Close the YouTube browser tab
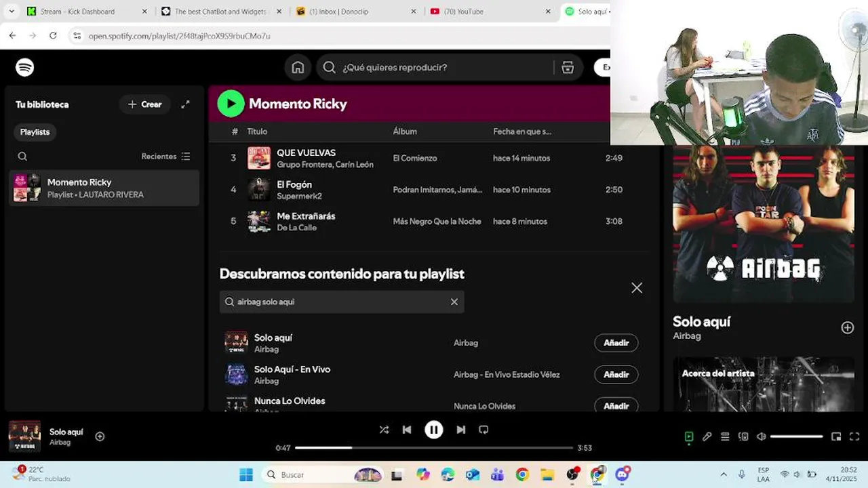The height and width of the screenshot is (488, 868). pyautogui.click(x=548, y=12)
